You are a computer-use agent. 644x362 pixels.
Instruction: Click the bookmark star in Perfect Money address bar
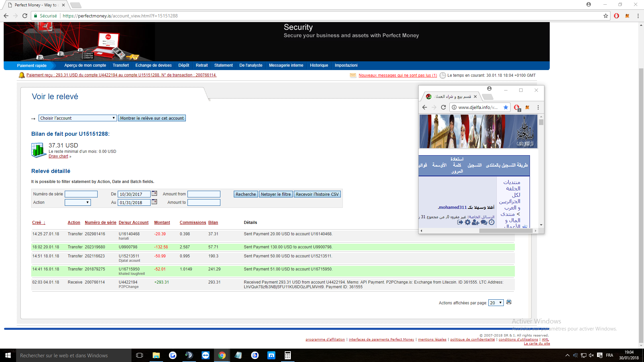pyautogui.click(x=605, y=16)
